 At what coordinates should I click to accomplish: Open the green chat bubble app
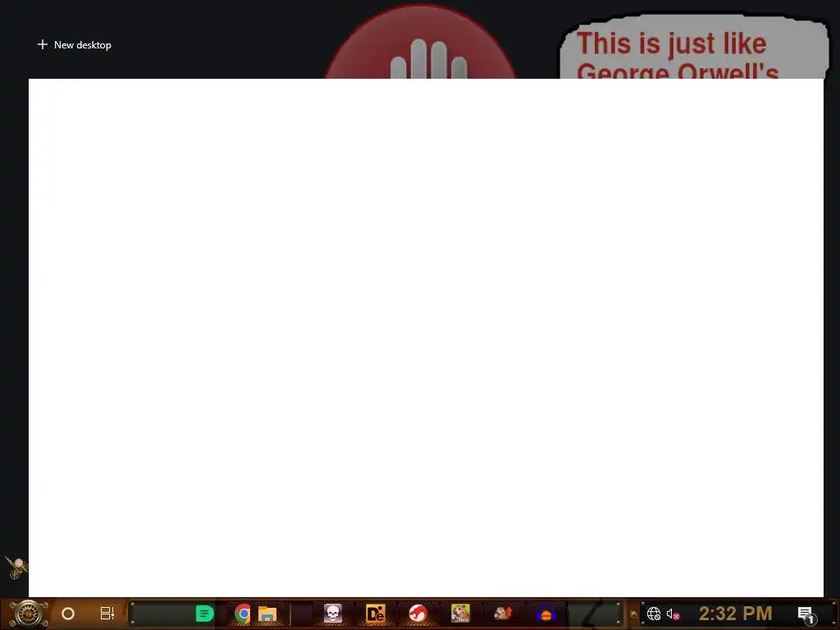[x=204, y=614]
